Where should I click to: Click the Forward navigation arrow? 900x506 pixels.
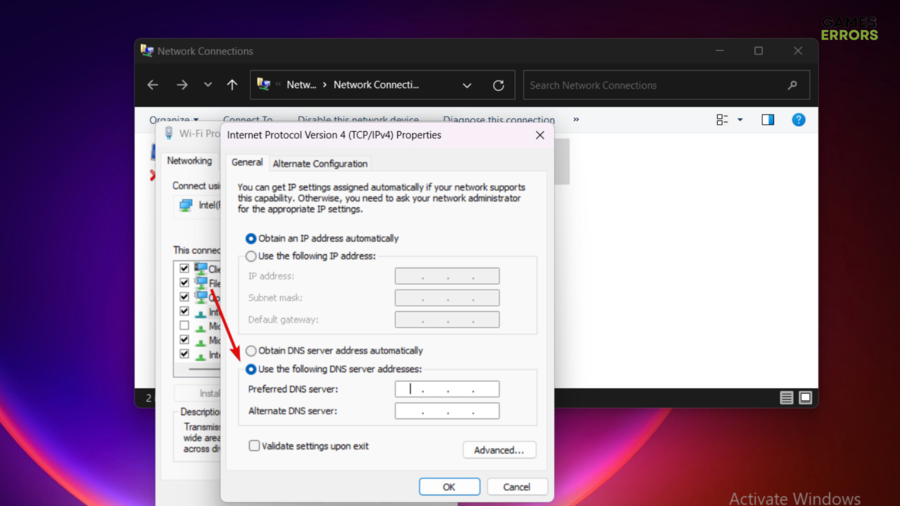(x=182, y=85)
